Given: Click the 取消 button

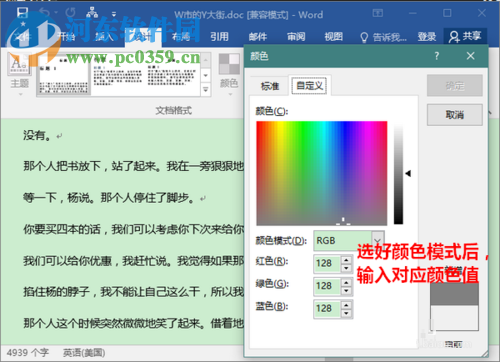Looking at the screenshot, I should click(x=455, y=115).
